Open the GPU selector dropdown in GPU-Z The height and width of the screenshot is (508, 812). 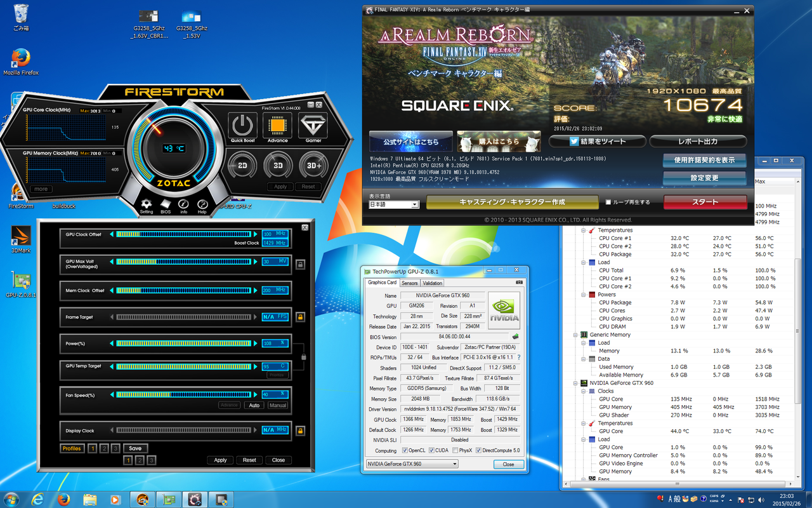(x=412, y=464)
